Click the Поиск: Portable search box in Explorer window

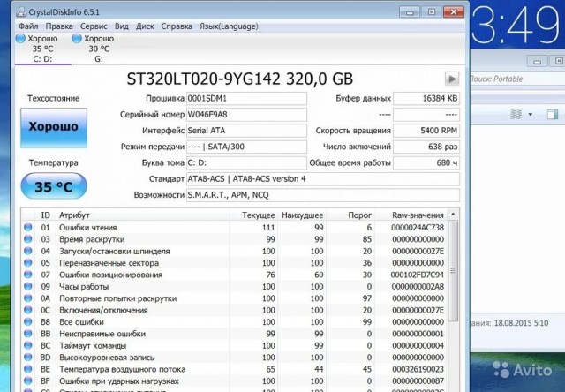pyautogui.click(x=517, y=79)
